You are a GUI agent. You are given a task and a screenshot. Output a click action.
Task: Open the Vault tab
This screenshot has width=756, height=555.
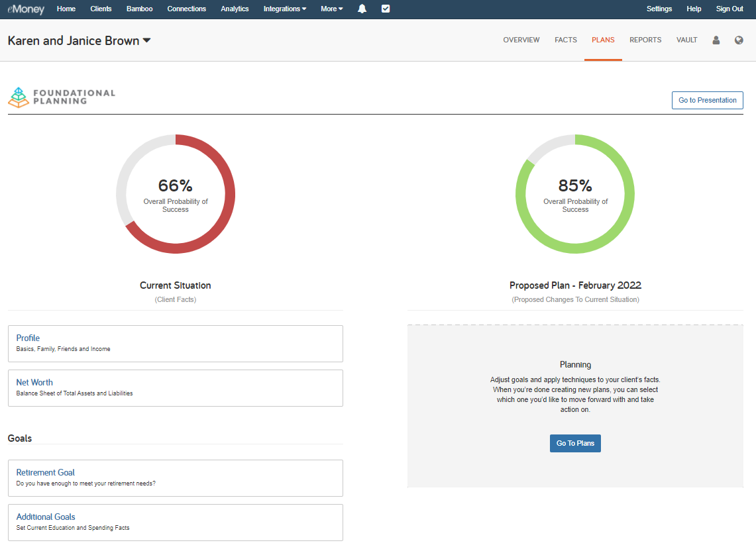coord(686,40)
